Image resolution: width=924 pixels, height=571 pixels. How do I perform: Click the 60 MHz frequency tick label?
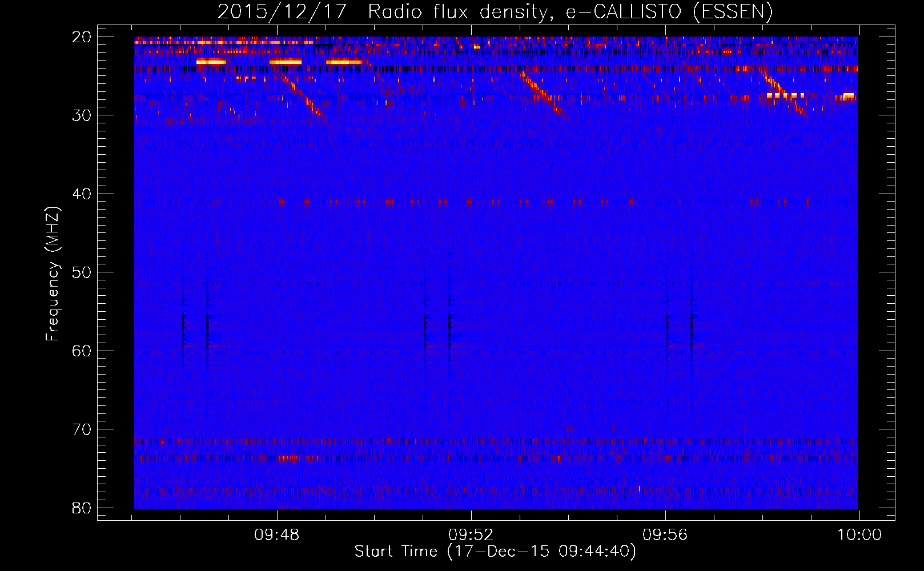pyautogui.click(x=82, y=351)
